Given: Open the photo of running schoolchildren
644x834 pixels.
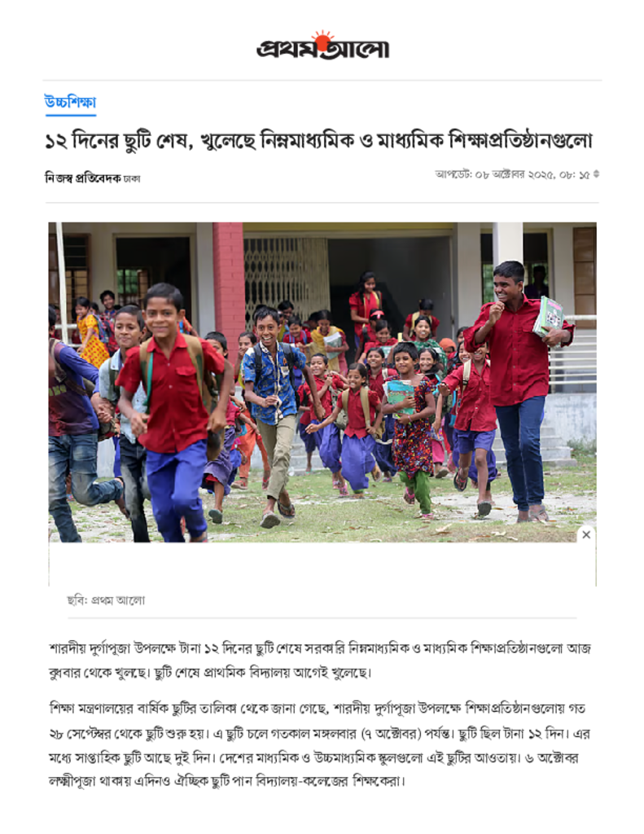Looking at the screenshot, I should (x=322, y=382).
